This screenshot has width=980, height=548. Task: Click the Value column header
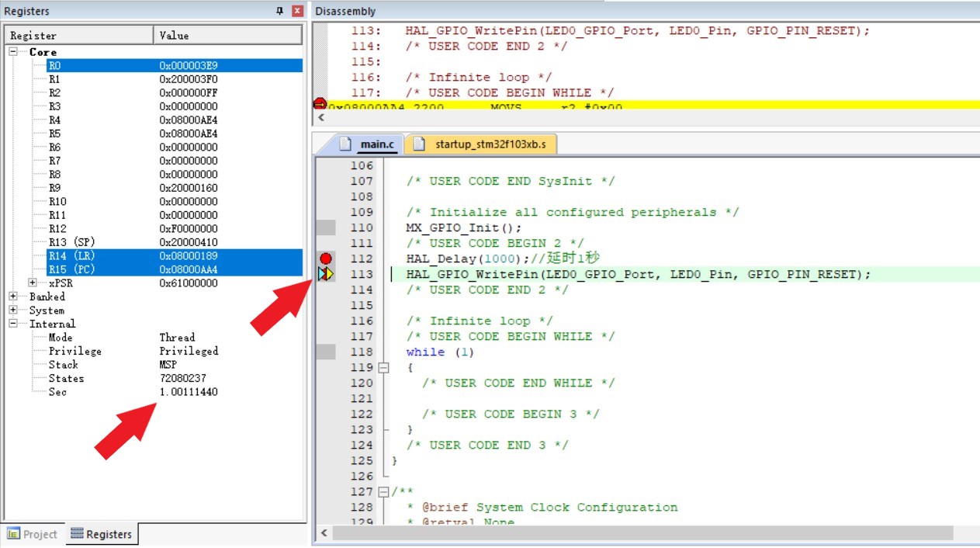(x=228, y=35)
